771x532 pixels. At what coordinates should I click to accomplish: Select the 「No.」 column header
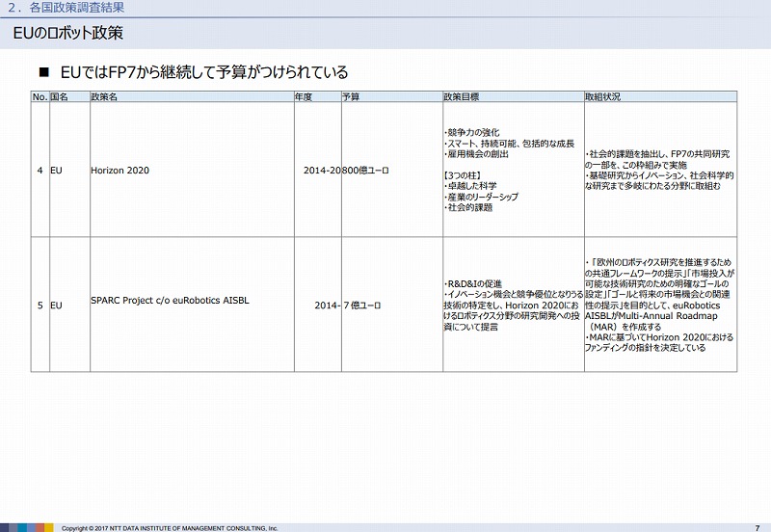(40, 97)
